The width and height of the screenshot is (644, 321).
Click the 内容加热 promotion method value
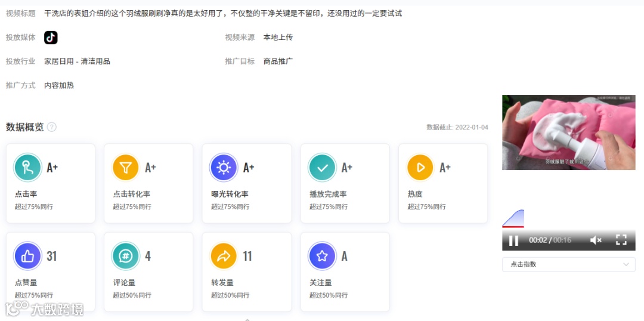click(59, 85)
